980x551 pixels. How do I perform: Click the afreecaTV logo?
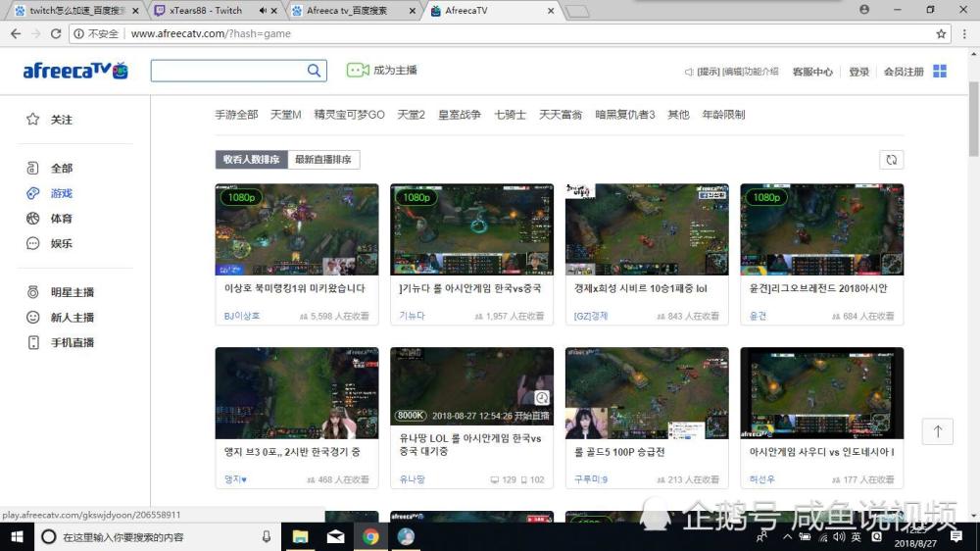click(x=75, y=71)
